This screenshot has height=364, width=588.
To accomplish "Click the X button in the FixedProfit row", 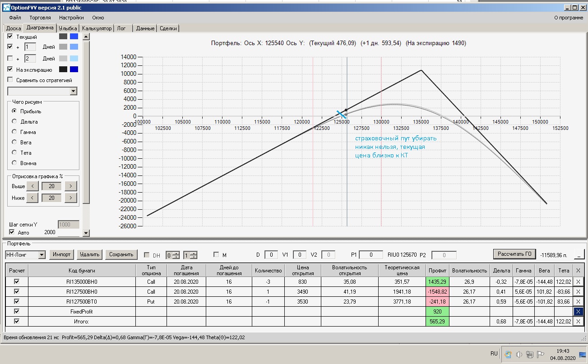I will (x=578, y=311).
